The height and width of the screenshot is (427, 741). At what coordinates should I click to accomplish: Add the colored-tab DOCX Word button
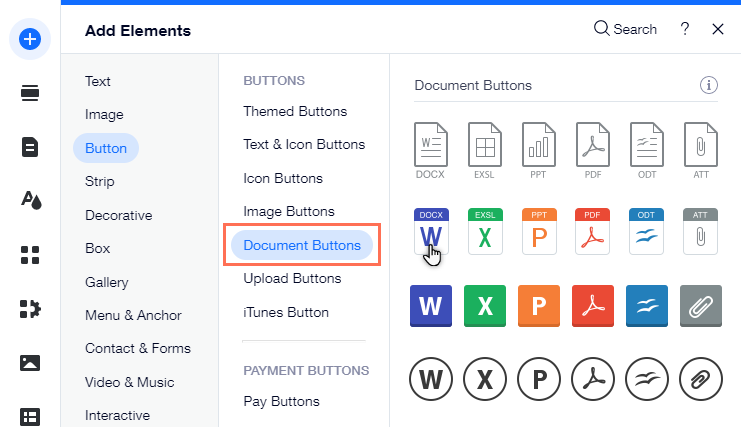click(x=431, y=232)
